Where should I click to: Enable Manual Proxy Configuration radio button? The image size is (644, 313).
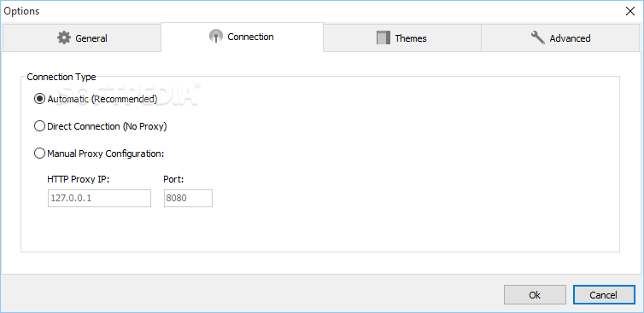click(x=39, y=154)
